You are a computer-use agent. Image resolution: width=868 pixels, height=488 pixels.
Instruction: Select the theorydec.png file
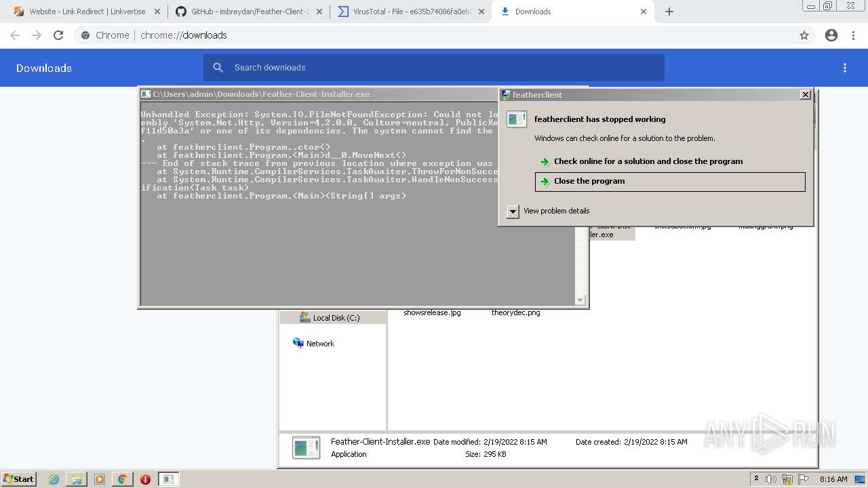coord(516,312)
